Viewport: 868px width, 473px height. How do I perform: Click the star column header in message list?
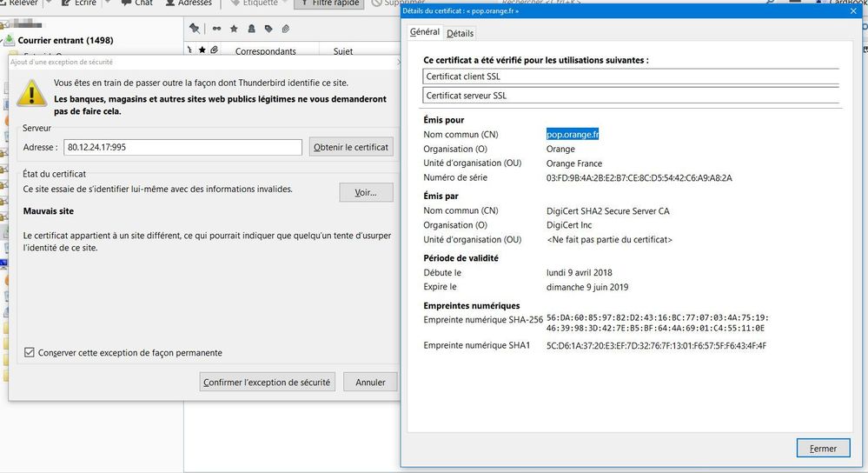(202, 51)
